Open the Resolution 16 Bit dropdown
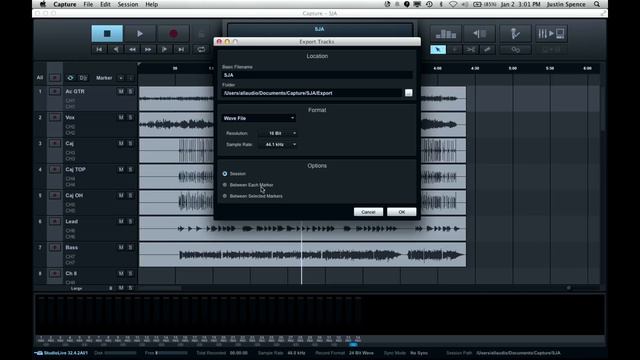Viewport: 640px width, 360px height. click(278, 133)
